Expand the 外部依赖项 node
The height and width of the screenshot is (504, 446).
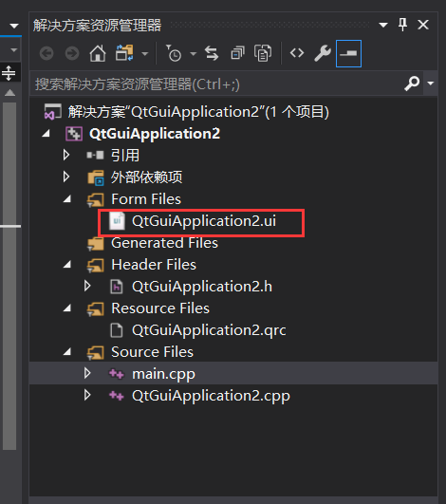(66, 177)
